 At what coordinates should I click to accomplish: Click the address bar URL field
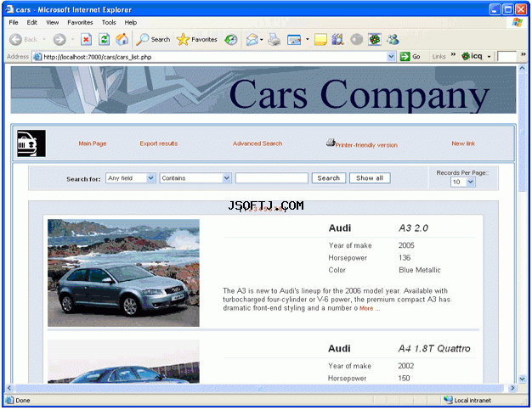point(214,57)
